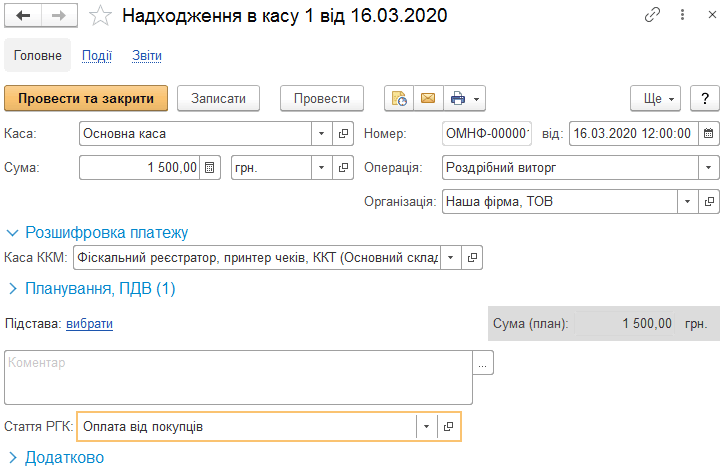Screen dimensions: 724x468
Task: Go forward with the right arrow button
Action: [59, 16]
